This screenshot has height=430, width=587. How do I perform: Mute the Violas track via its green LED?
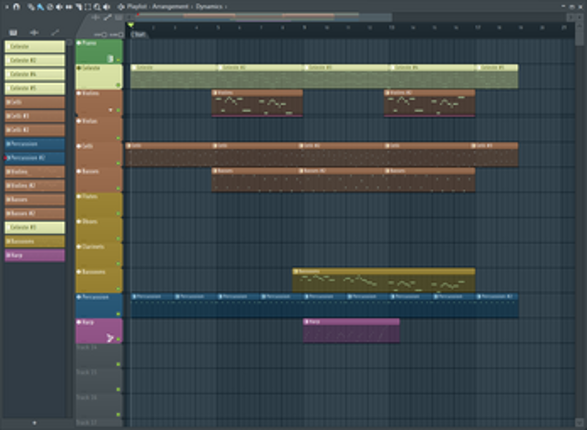[118, 138]
